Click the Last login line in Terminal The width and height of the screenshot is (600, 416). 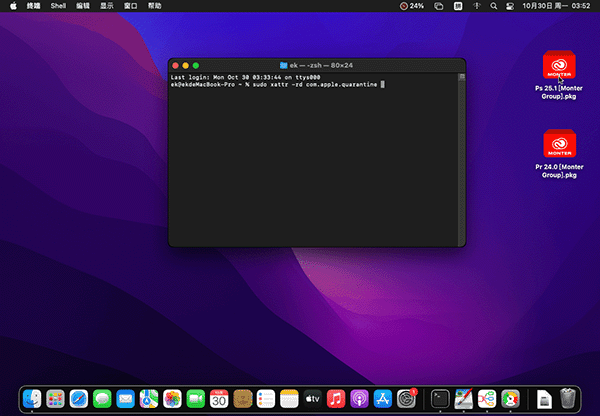[x=245, y=77]
